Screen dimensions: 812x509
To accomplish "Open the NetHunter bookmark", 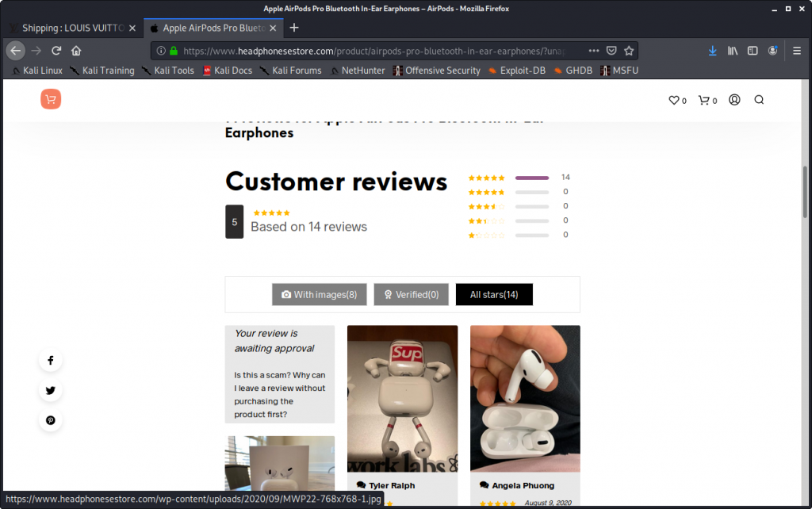I will 358,71.
